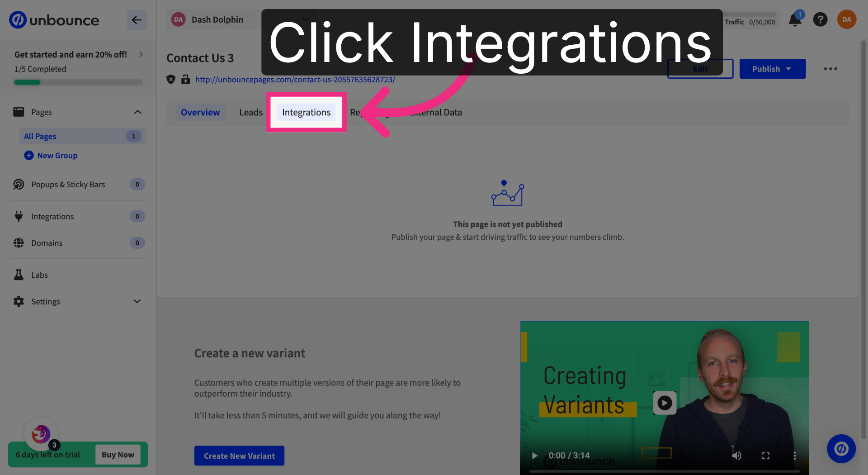Click the onboarding mascot badge icon
The width and height of the screenshot is (868, 475).
pos(41,434)
